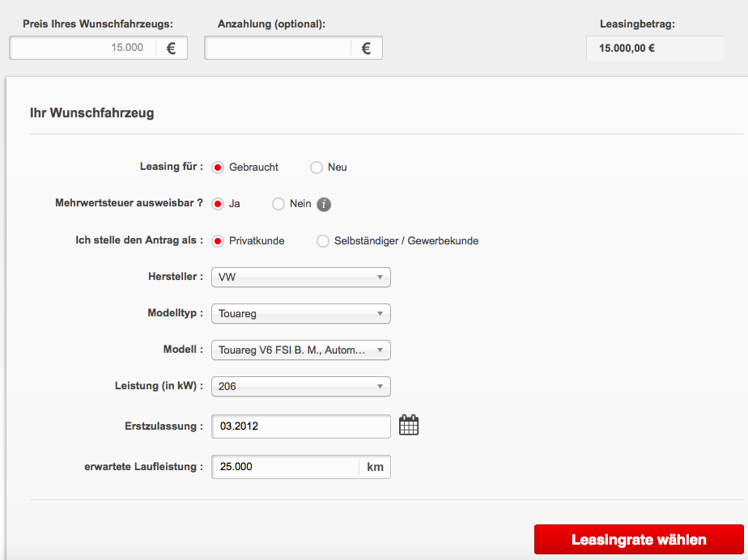
Task: Choose Nein for Mehrwertsteuer ausweisbar
Action: (x=278, y=204)
